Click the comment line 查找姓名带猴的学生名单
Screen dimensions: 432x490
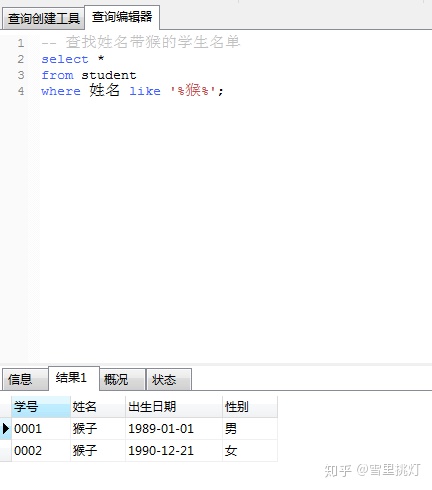click(x=141, y=42)
